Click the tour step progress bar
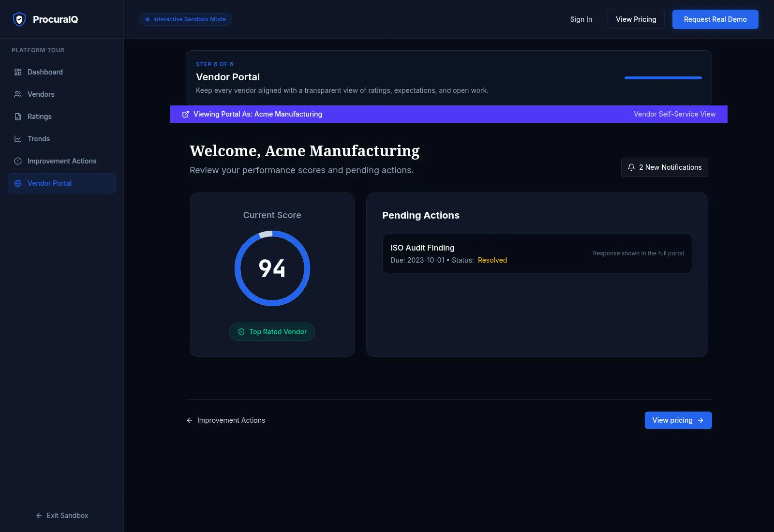Image resolution: width=774 pixels, height=532 pixels. pos(663,78)
